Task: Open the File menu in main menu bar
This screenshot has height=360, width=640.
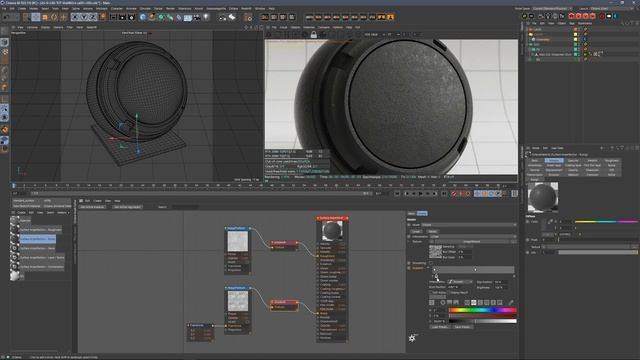Action: click(4, 8)
